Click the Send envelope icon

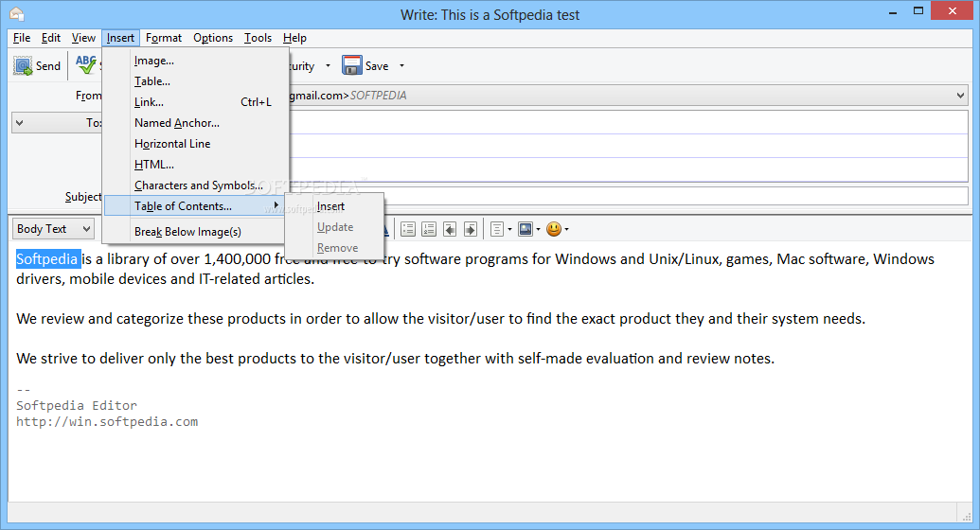pyautogui.click(x=23, y=65)
